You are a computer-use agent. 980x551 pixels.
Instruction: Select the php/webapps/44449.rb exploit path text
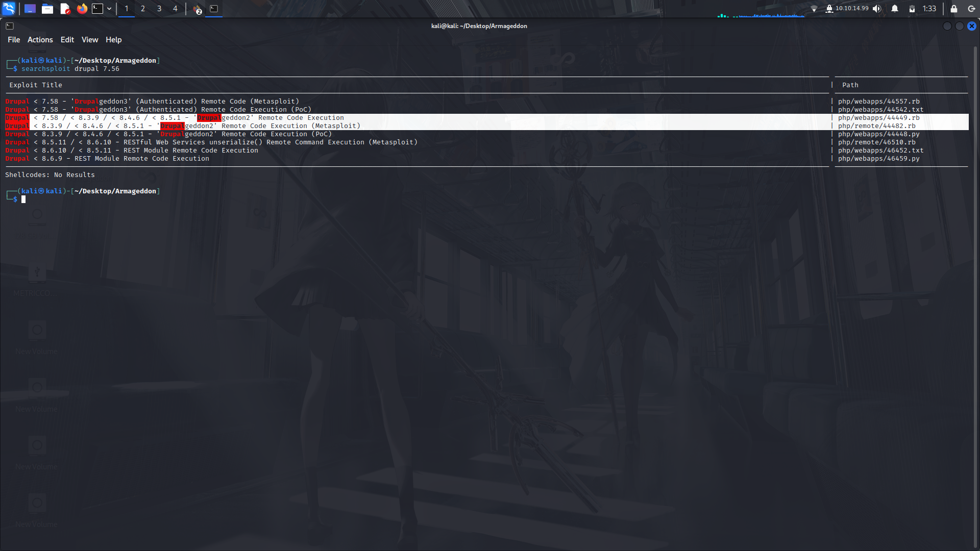(878, 117)
